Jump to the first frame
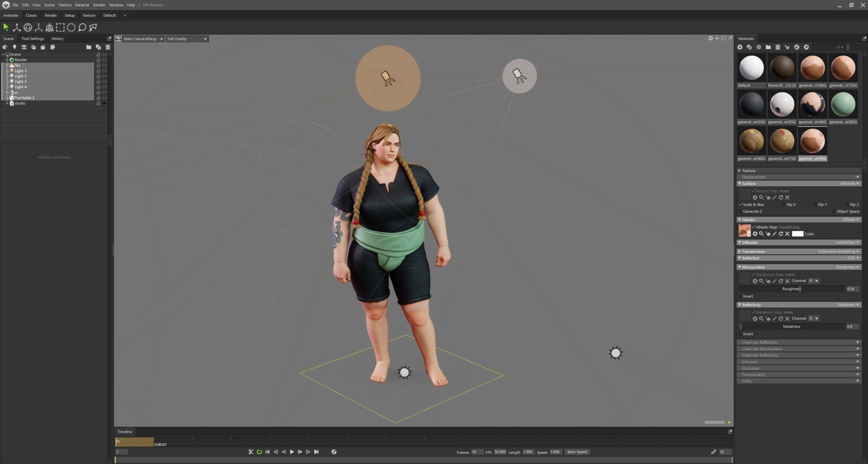The width and height of the screenshot is (868, 464). (267, 452)
